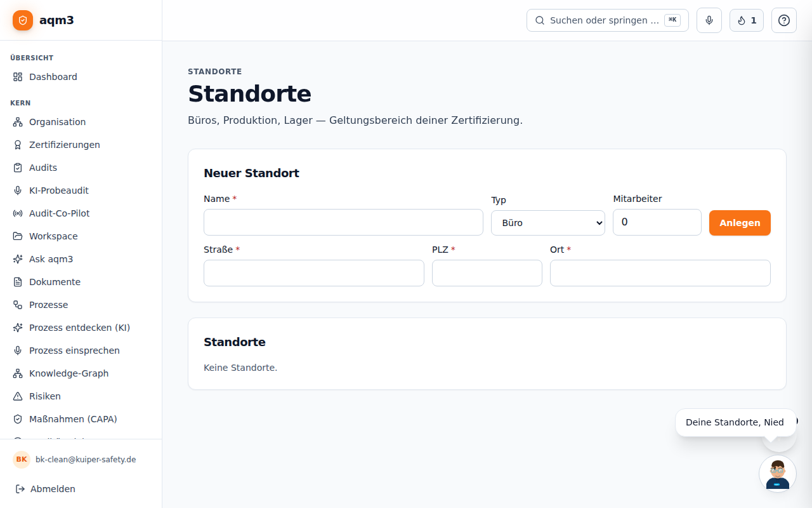Image resolution: width=812 pixels, height=508 pixels.
Task: Click the Audits clipboard icon
Action: (x=18, y=168)
